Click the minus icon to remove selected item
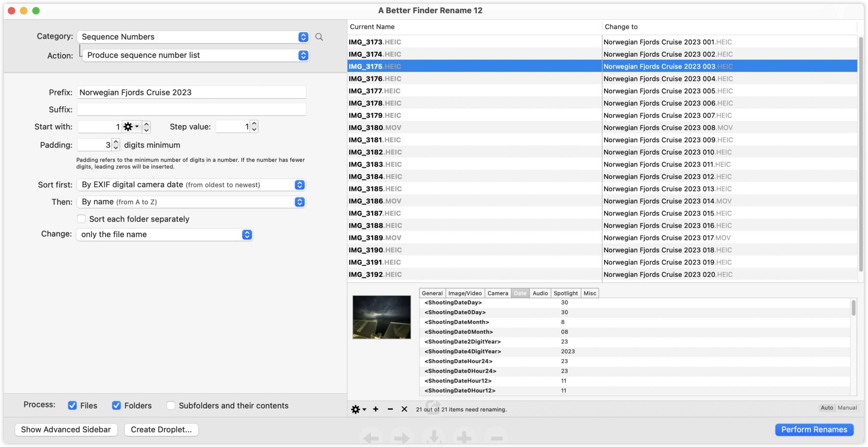868x447 pixels. tap(390, 409)
